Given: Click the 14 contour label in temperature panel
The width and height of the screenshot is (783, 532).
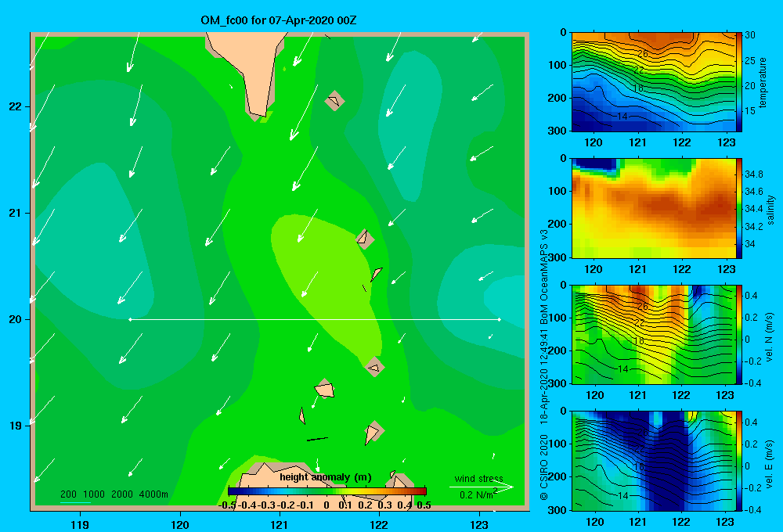Looking at the screenshot, I should click(622, 117).
